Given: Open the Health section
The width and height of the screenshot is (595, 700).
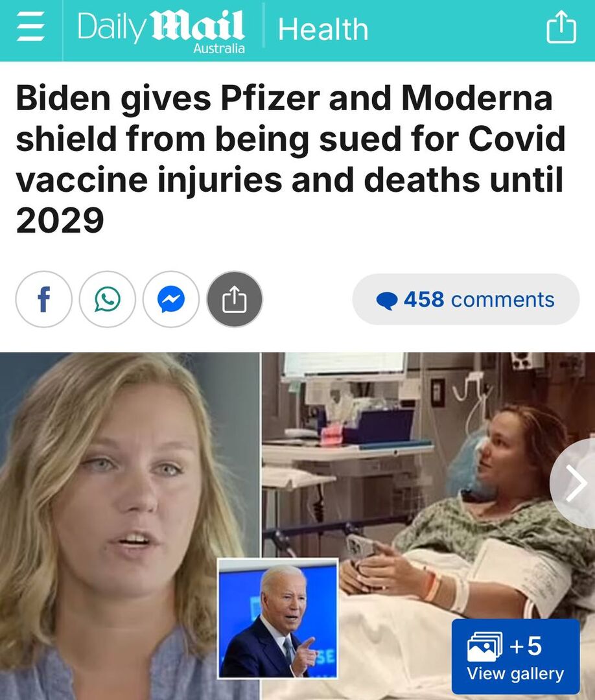Looking at the screenshot, I should (323, 29).
